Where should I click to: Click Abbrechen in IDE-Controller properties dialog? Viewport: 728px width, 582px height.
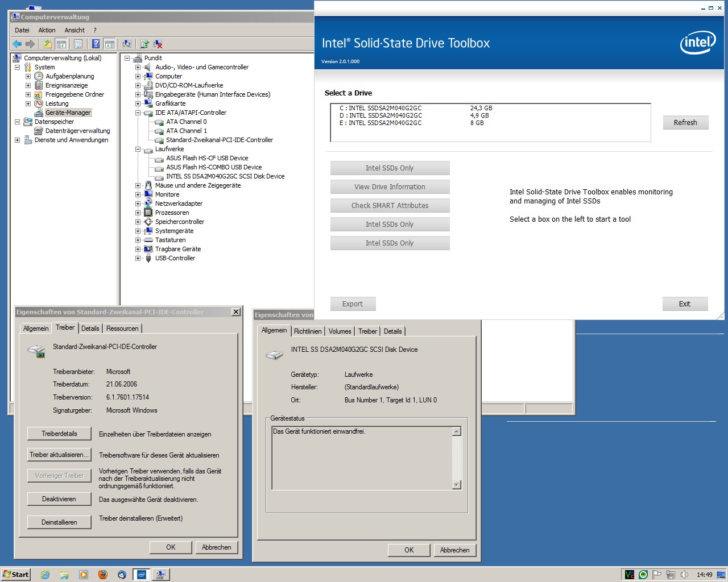coord(217,547)
